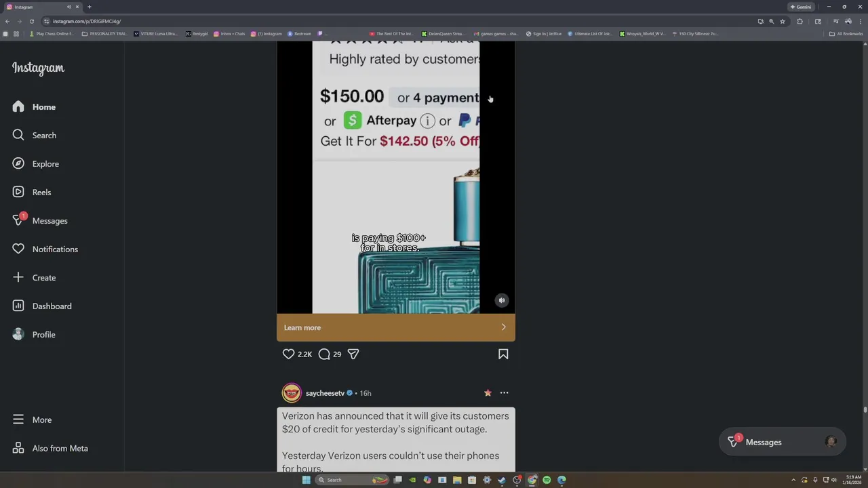Select the Instagram browser tab
Viewport: 868px width, 488px height.
coord(42,7)
